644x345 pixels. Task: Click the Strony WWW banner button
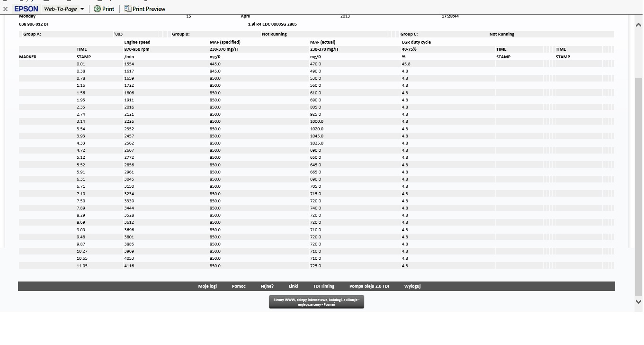coord(316,302)
